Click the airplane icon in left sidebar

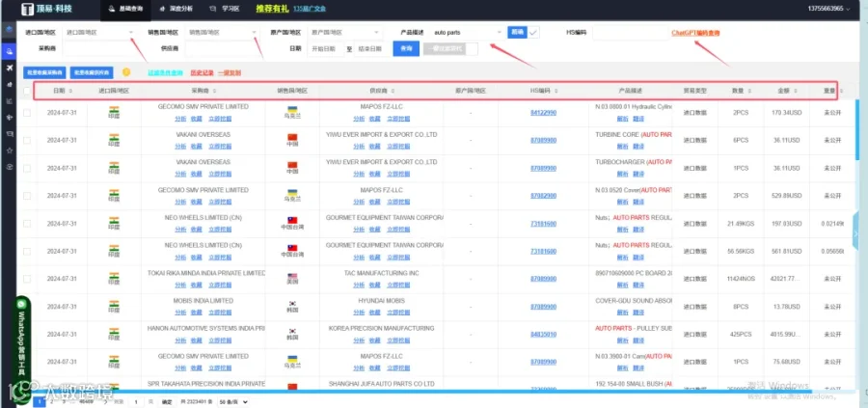pos(9,68)
